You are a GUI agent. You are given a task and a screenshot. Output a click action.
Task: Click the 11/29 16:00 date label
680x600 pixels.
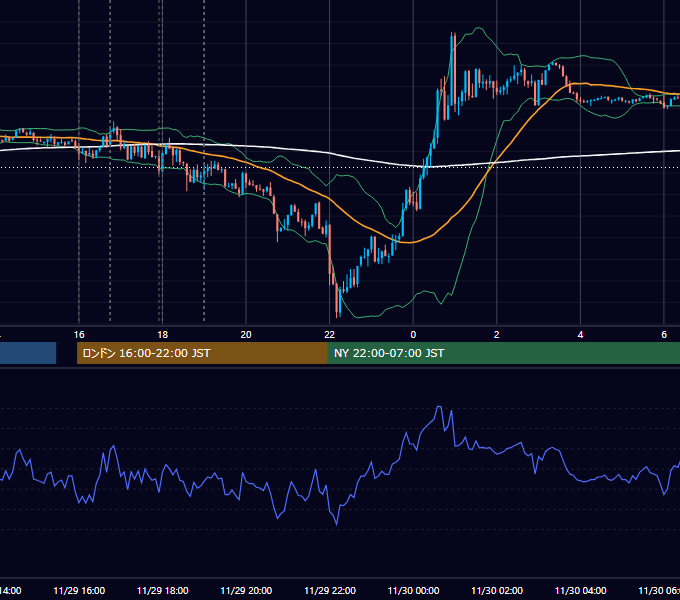pos(79,590)
